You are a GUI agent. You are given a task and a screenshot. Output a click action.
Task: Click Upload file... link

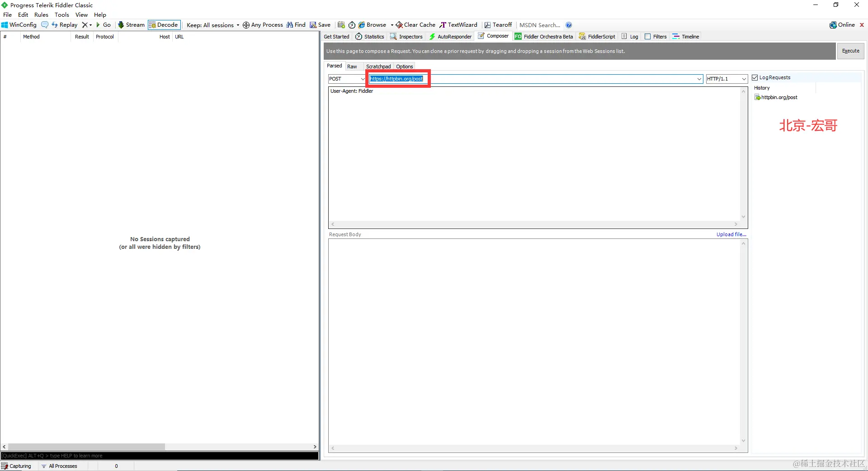[731, 234]
